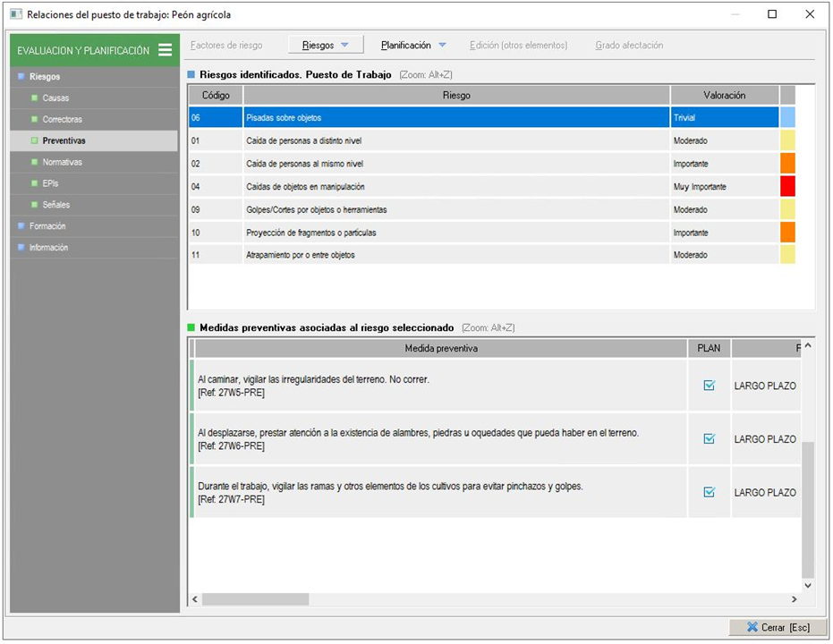The width and height of the screenshot is (833, 644).
Task: Select Normativas in the left sidebar
Action: click(62, 162)
